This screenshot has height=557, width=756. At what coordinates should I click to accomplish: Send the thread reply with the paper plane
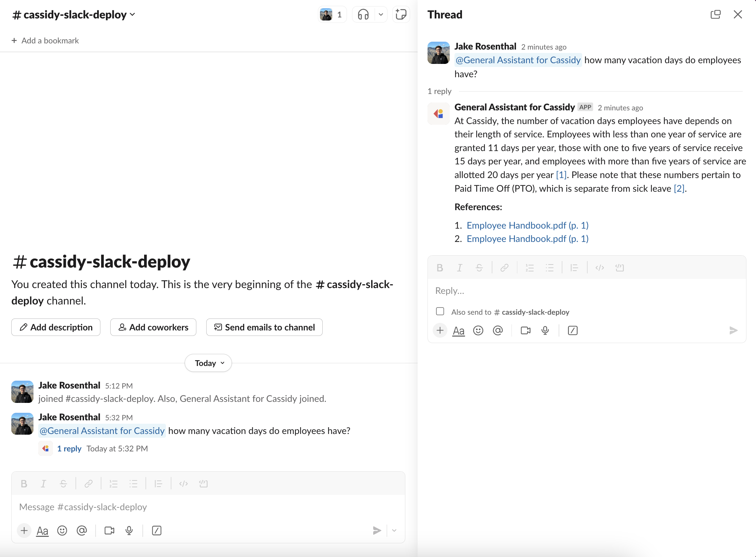point(733,330)
